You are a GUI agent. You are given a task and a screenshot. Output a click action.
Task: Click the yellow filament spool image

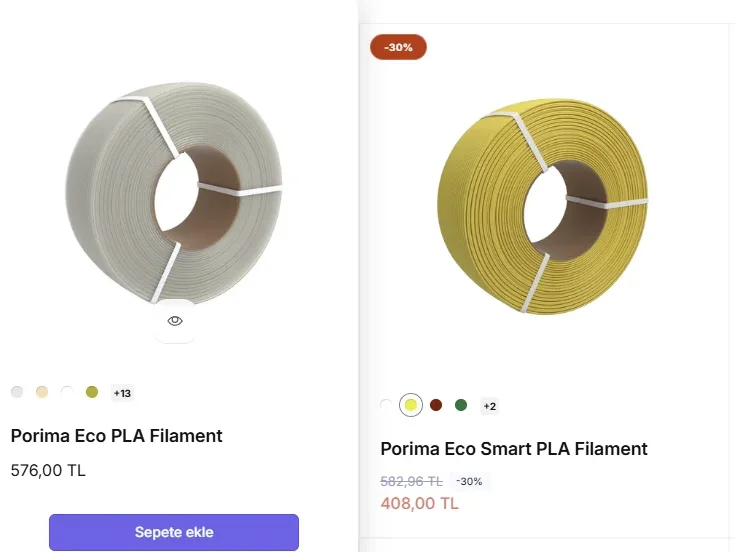point(543,205)
